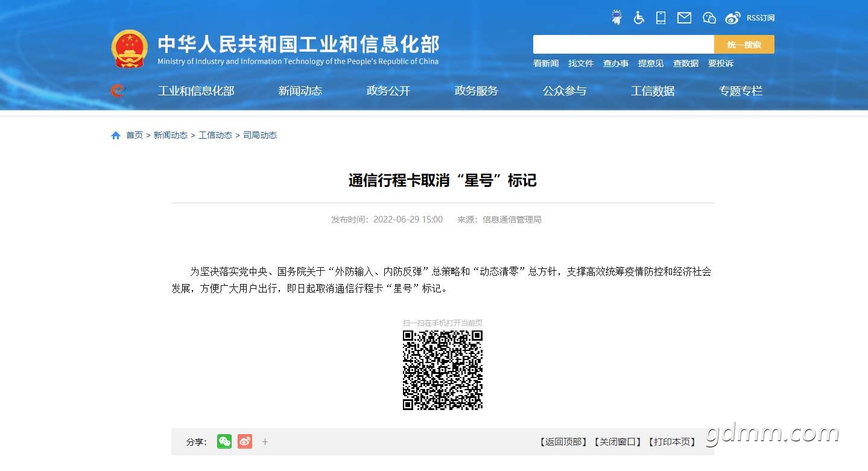
Task: Click the WeChat icon in the header
Action: point(709,18)
